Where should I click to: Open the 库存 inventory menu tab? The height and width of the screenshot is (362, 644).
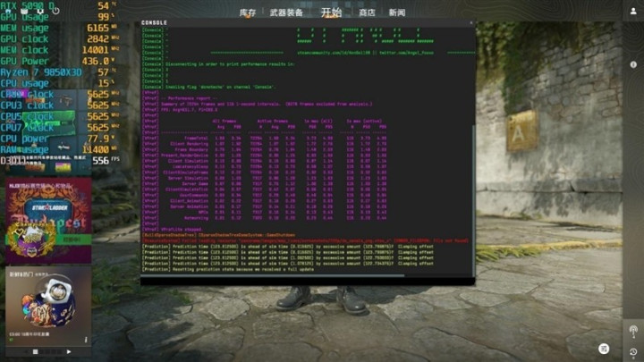(x=248, y=13)
